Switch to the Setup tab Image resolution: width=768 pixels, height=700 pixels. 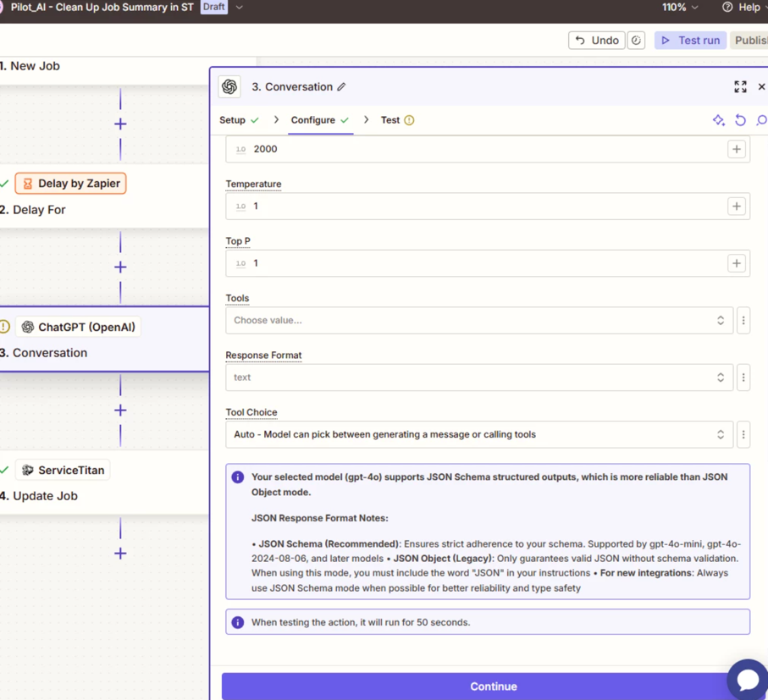239,120
